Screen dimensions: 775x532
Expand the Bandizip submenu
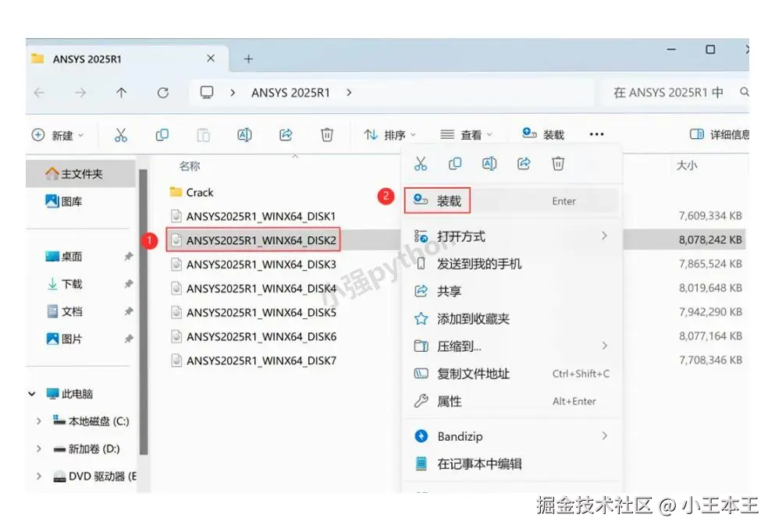click(x=511, y=436)
